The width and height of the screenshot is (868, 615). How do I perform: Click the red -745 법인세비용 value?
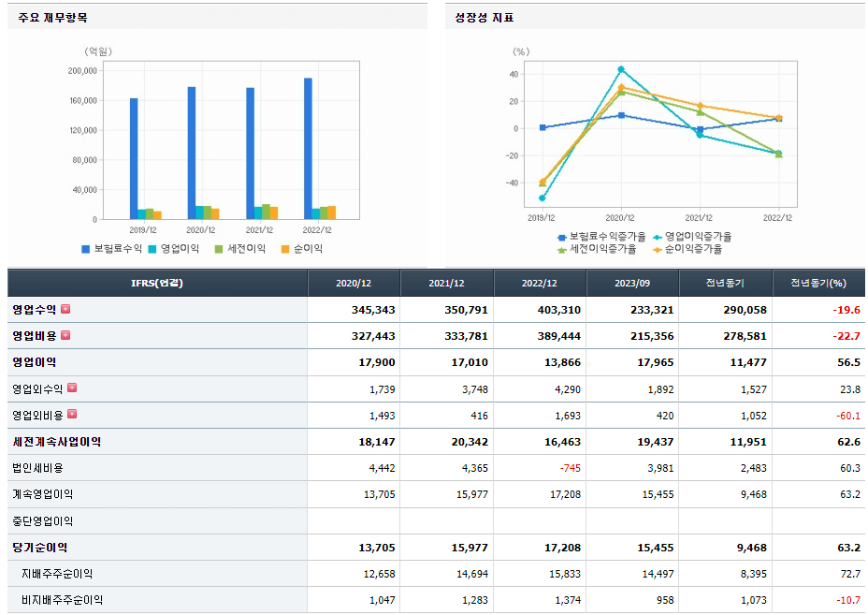571,468
